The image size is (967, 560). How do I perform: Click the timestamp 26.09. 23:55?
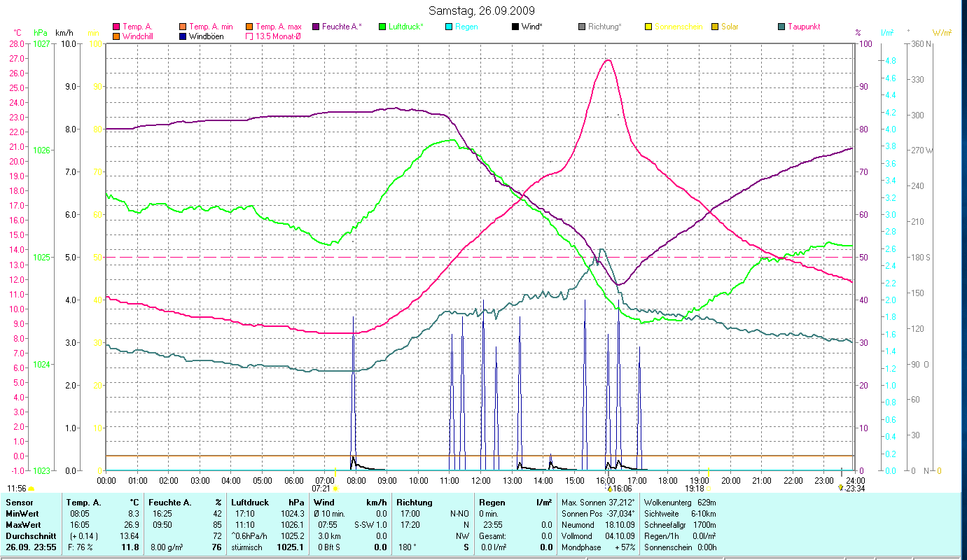tap(31, 547)
